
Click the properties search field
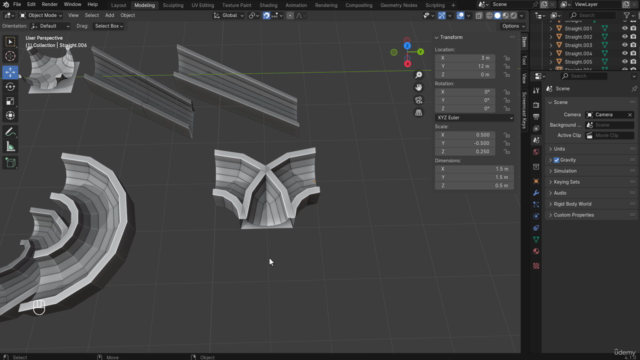point(584,76)
